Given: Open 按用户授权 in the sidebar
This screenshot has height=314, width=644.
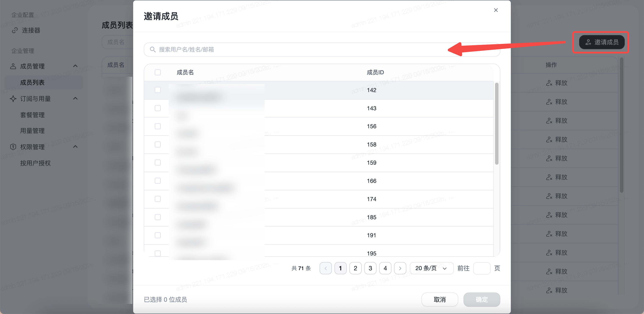Looking at the screenshot, I should (x=35, y=163).
